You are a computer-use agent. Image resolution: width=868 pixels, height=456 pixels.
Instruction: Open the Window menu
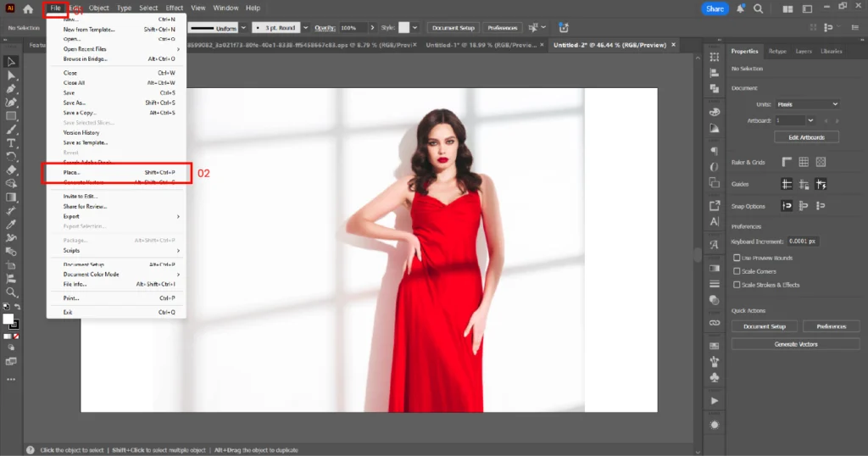[225, 8]
